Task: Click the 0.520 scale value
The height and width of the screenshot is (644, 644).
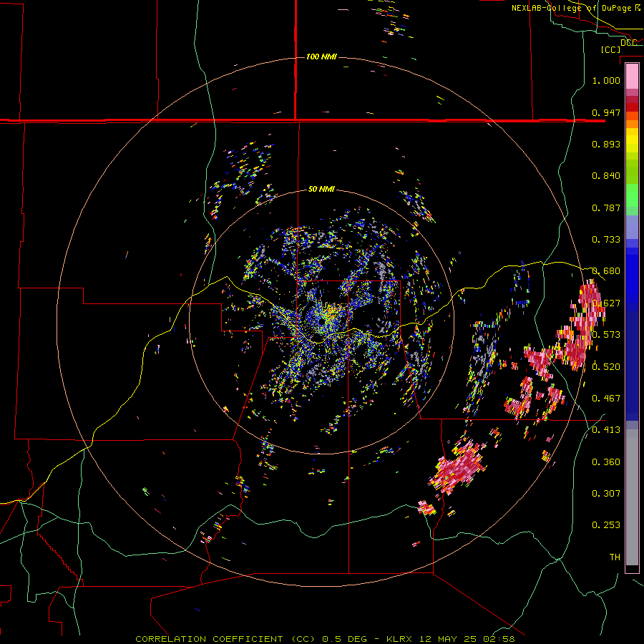Action: pyautogui.click(x=606, y=366)
